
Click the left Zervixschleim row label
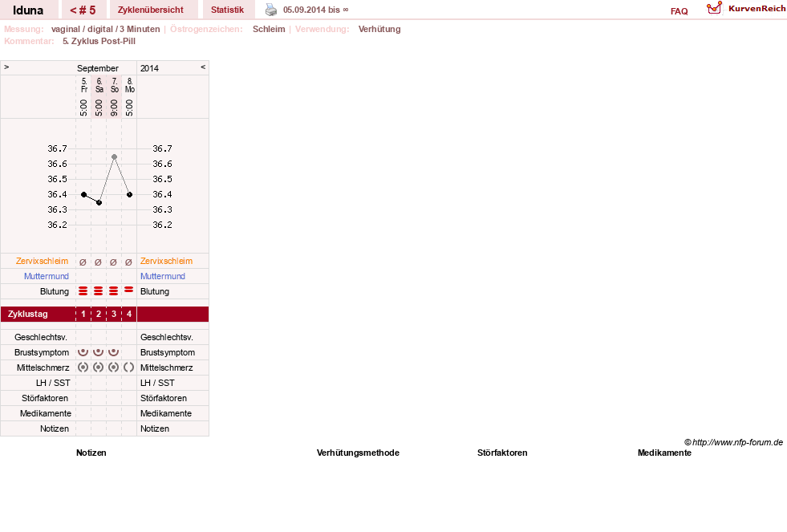pyautogui.click(x=43, y=261)
